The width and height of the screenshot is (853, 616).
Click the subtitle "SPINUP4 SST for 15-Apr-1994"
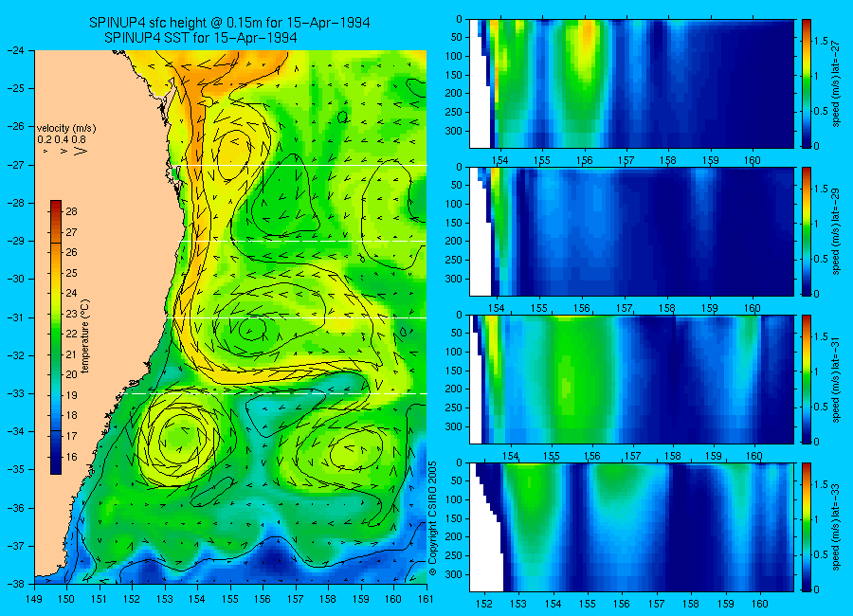point(200,38)
